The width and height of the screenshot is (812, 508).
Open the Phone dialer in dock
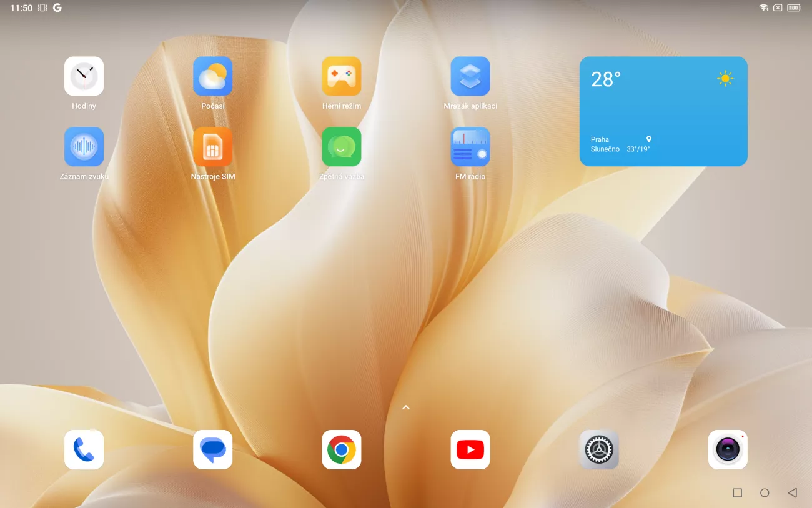pos(84,449)
